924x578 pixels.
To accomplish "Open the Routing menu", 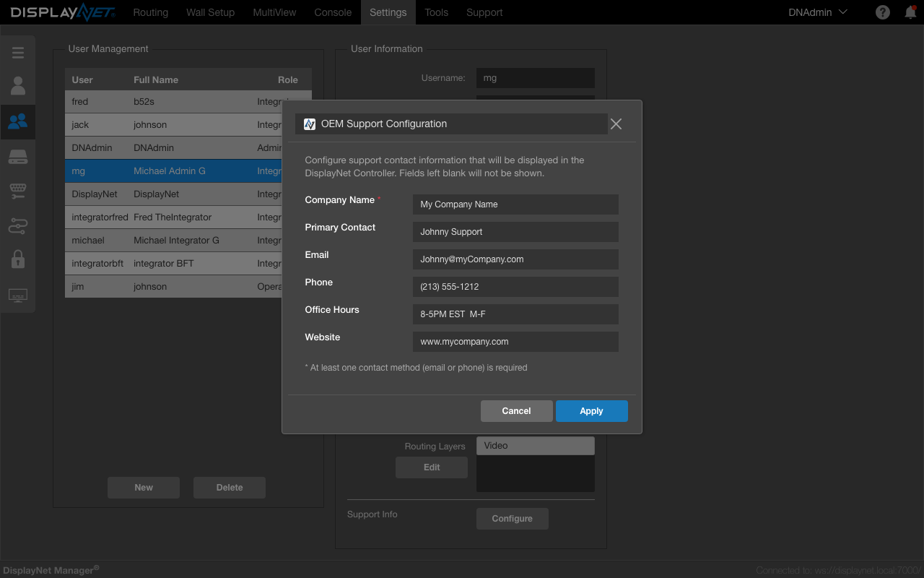I will (x=151, y=12).
